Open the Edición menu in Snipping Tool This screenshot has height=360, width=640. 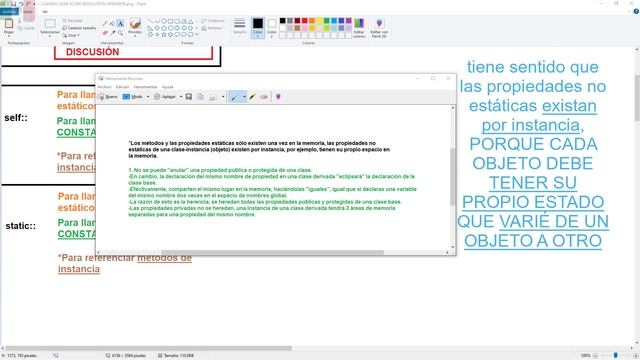click(122, 87)
